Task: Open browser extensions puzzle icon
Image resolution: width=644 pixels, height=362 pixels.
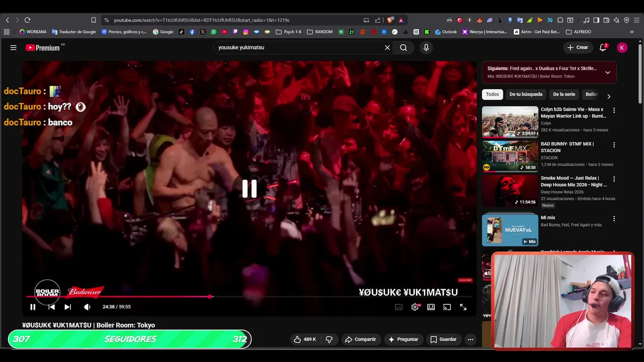Action: pyautogui.click(x=560, y=20)
